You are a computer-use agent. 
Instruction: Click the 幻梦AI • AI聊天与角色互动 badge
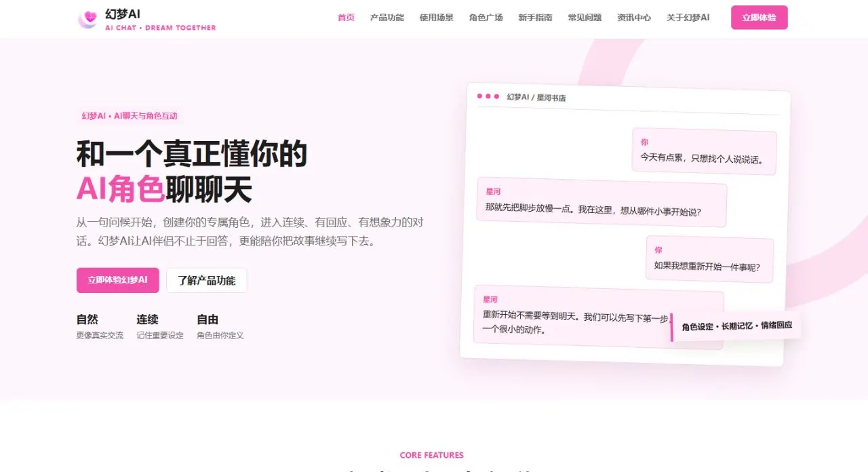(130, 116)
